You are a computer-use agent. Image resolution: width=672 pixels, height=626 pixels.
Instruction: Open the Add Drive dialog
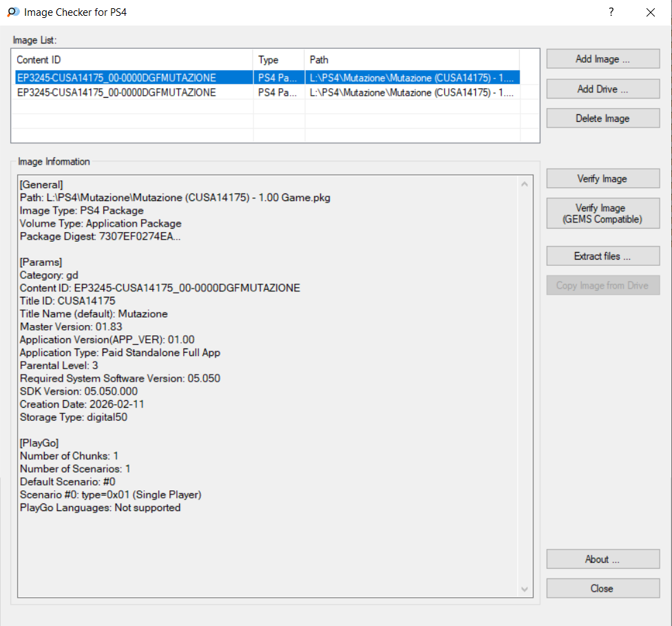(x=602, y=89)
